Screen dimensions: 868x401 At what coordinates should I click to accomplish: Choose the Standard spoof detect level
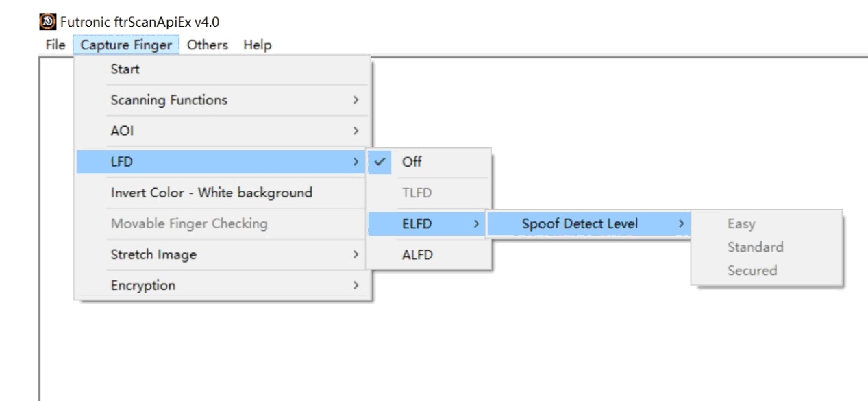click(766, 247)
